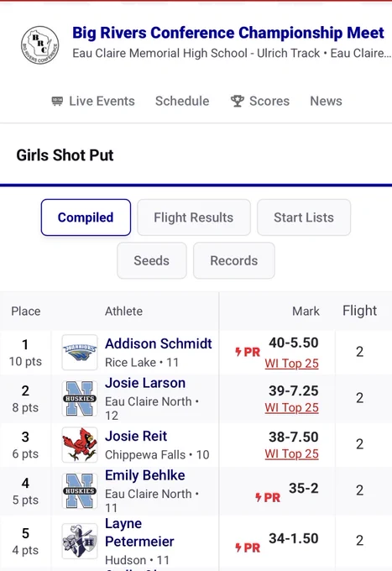Open the Start Lists view
The height and width of the screenshot is (571, 392).
pos(304,217)
